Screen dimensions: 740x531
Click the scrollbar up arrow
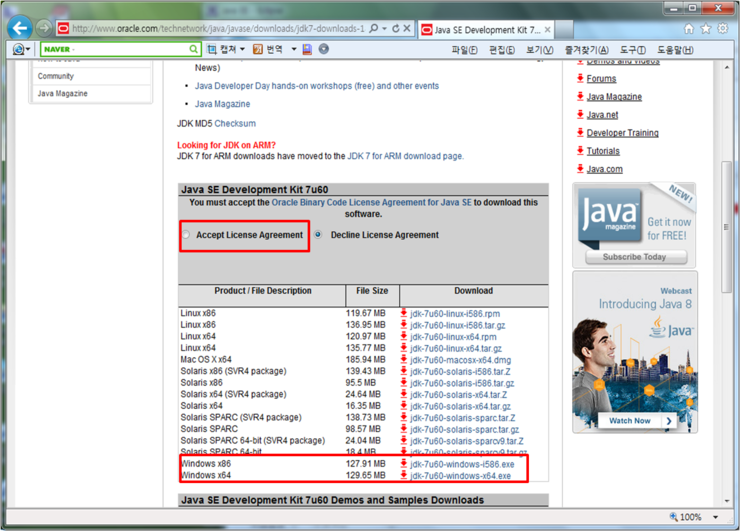(726, 67)
